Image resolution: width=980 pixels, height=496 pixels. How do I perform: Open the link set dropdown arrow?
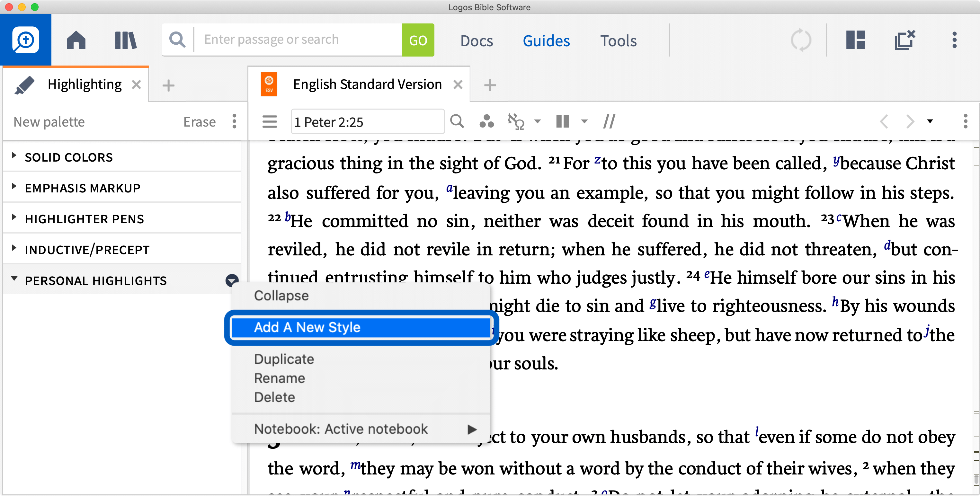(537, 122)
